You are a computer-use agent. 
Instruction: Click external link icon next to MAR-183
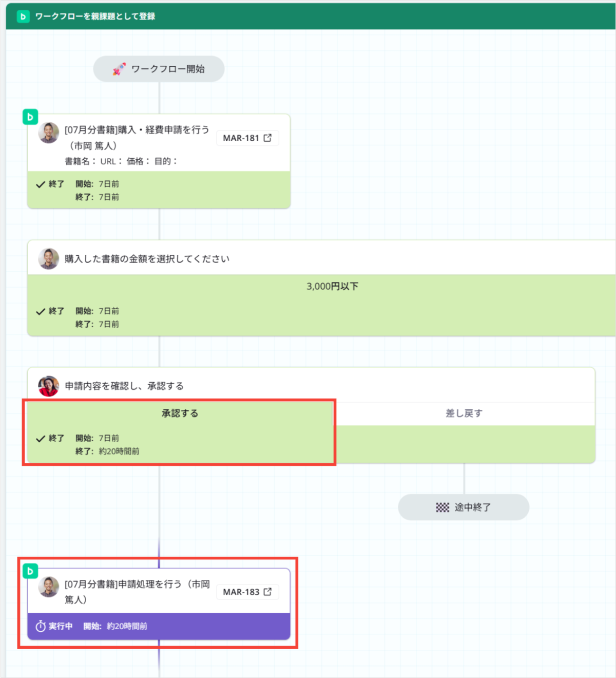pos(267,592)
